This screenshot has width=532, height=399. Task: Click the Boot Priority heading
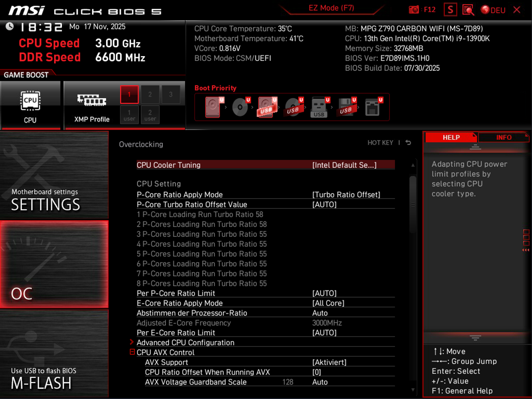click(216, 88)
